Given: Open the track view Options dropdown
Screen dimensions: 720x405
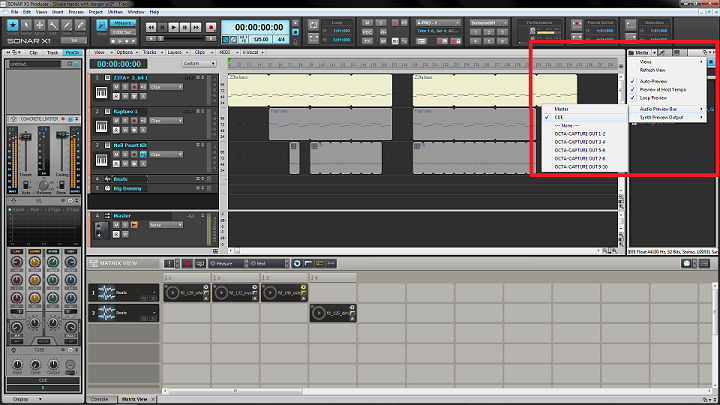Looking at the screenshot, I should (x=126, y=52).
